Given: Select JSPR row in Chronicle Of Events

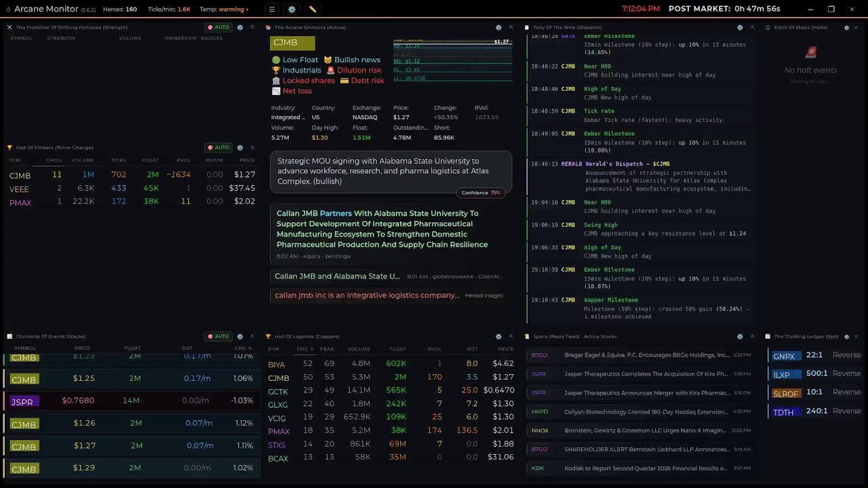Looking at the screenshot, I should [x=132, y=401].
